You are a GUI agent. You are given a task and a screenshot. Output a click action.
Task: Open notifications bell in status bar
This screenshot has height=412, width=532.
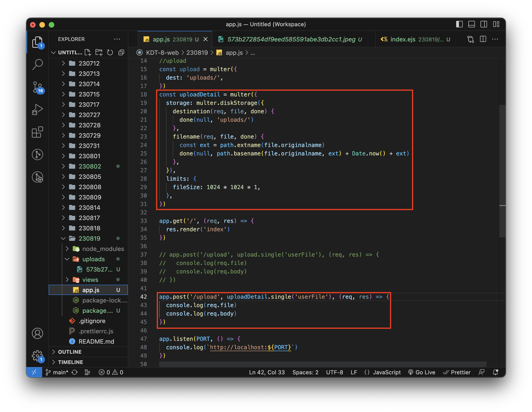coord(495,372)
